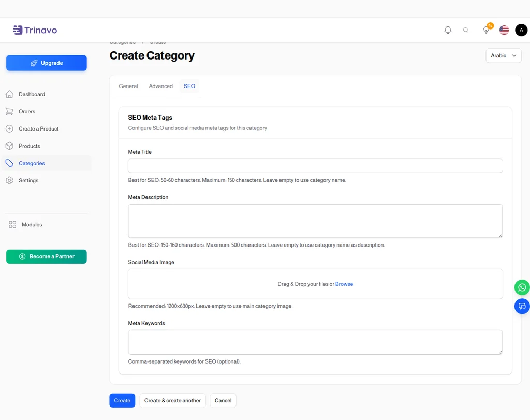Open Categories in sidebar
This screenshot has width=530, height=420.
46,163
